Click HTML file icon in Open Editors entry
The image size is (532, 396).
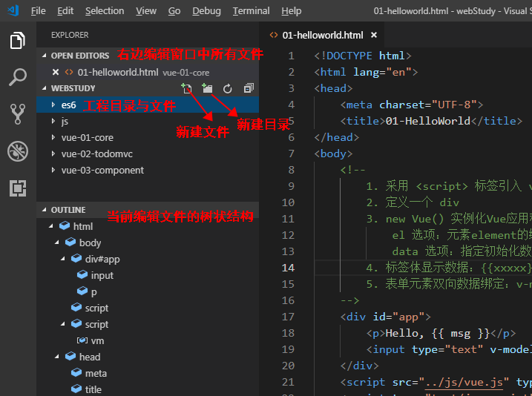(x=69, y=72)
